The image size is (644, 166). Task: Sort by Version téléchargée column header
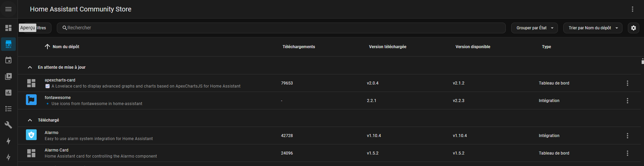[x=387, y=47]
